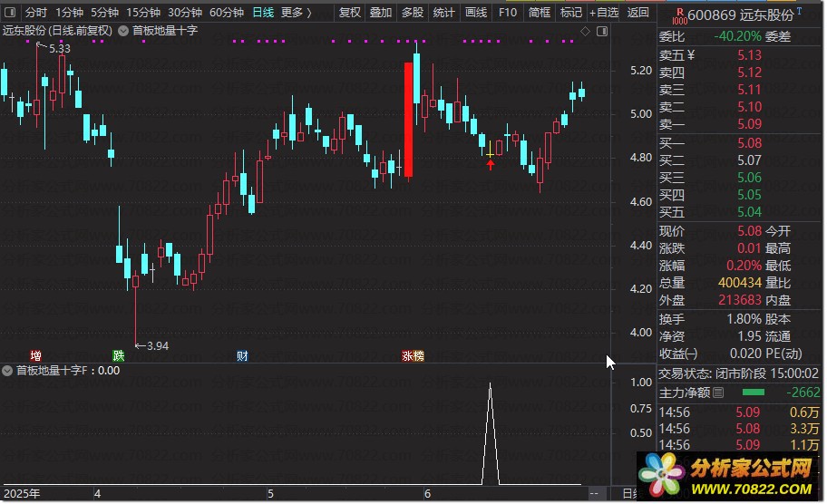Click the 600869 远东股份 stock title
The height and width of the screenshot is (504, 827).
pos(741,15)
